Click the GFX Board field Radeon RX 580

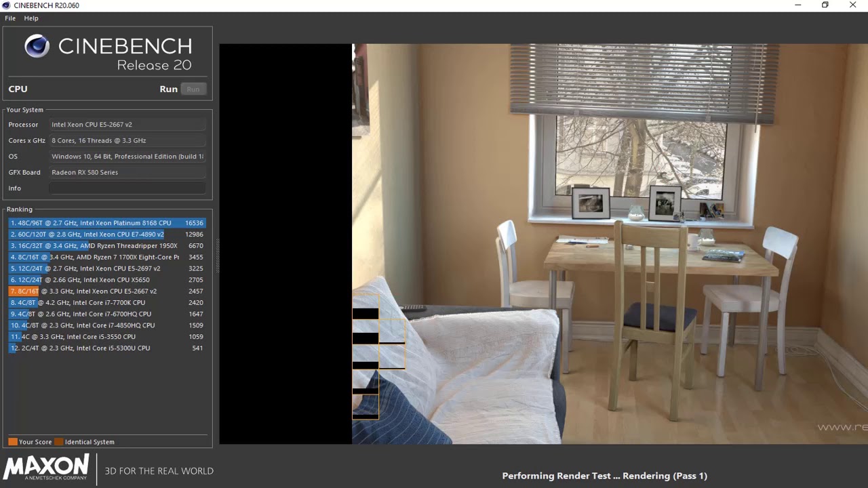point(127,172)
